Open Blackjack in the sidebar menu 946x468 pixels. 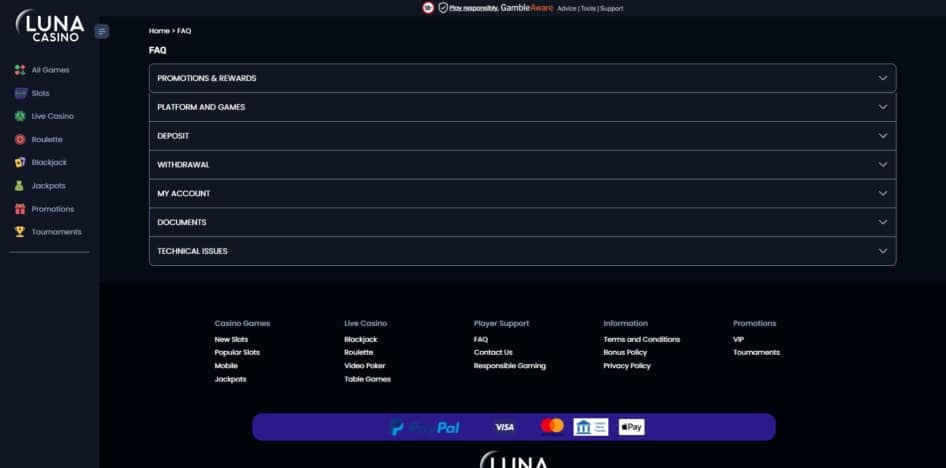point(49,163)
